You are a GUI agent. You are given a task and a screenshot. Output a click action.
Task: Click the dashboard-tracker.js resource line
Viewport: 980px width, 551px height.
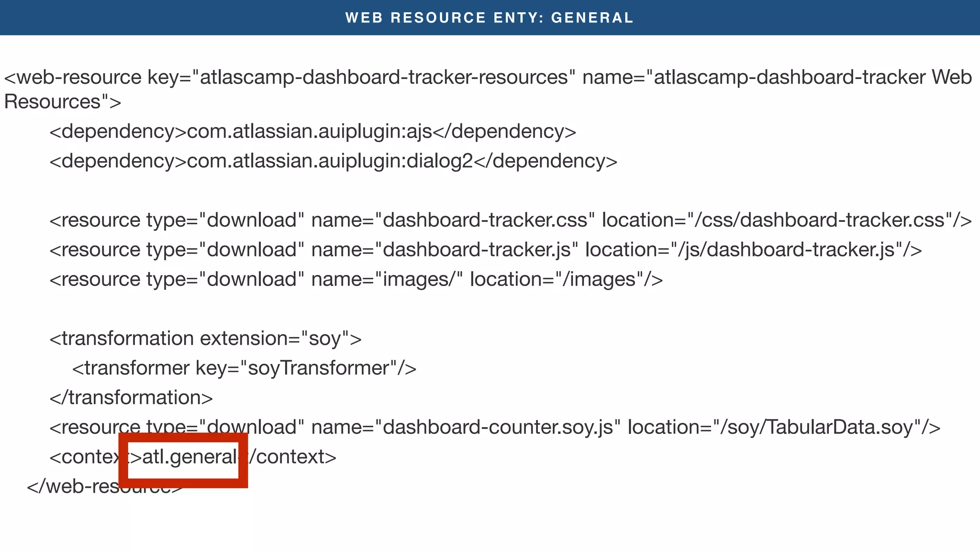coord(486,250)
